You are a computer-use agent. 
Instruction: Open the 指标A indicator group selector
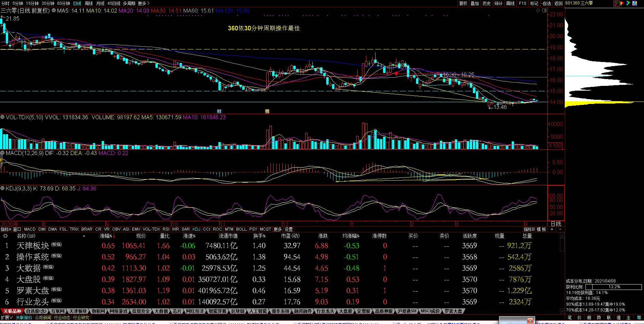point(6,229)
